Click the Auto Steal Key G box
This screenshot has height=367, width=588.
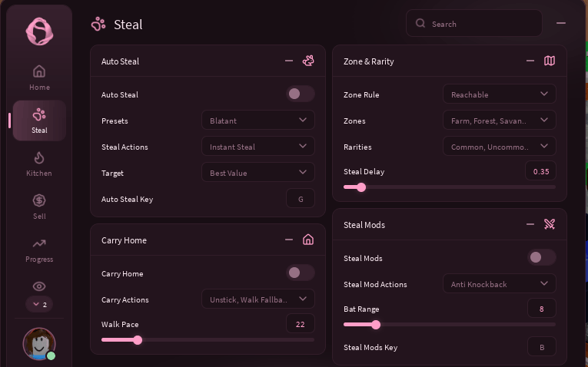tap(301, 199)
